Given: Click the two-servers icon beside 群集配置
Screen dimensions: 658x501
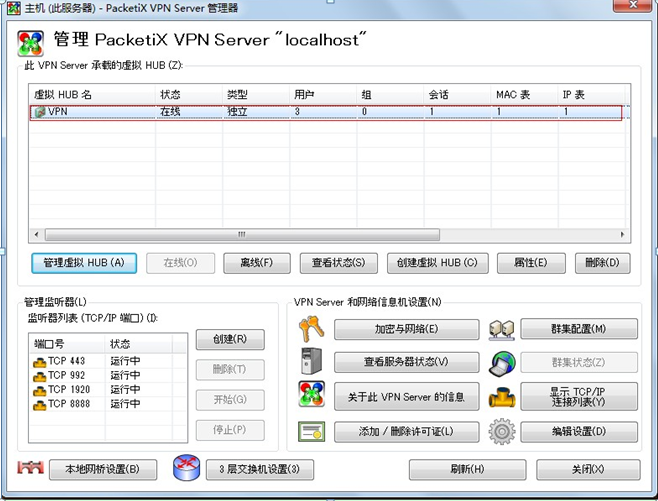Looking at the screenshot, I should click(x=502, y=330).
